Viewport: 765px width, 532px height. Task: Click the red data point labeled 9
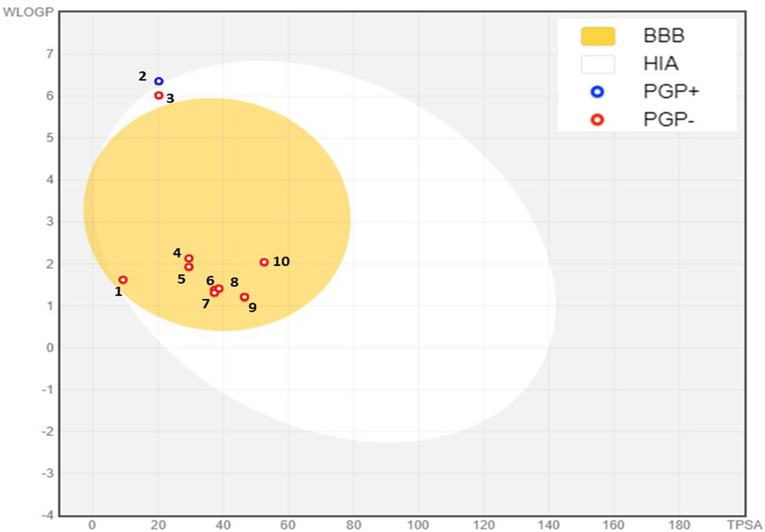(244, 297)
